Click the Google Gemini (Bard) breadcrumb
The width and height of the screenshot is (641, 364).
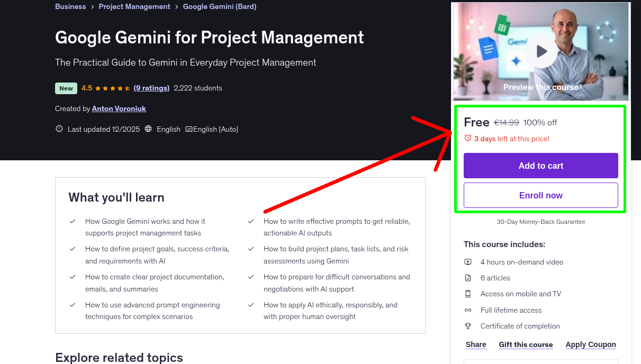(219, 6)
